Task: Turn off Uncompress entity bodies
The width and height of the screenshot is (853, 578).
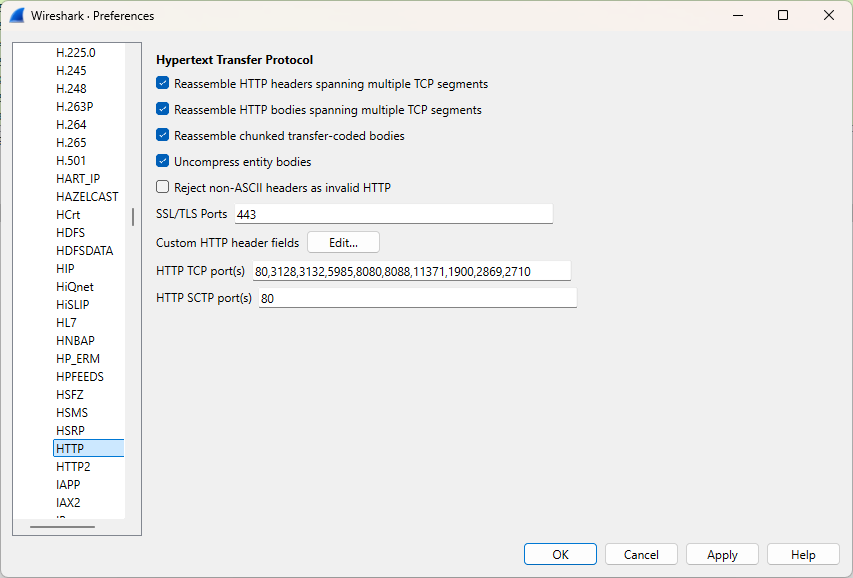Action: point(162,162)
